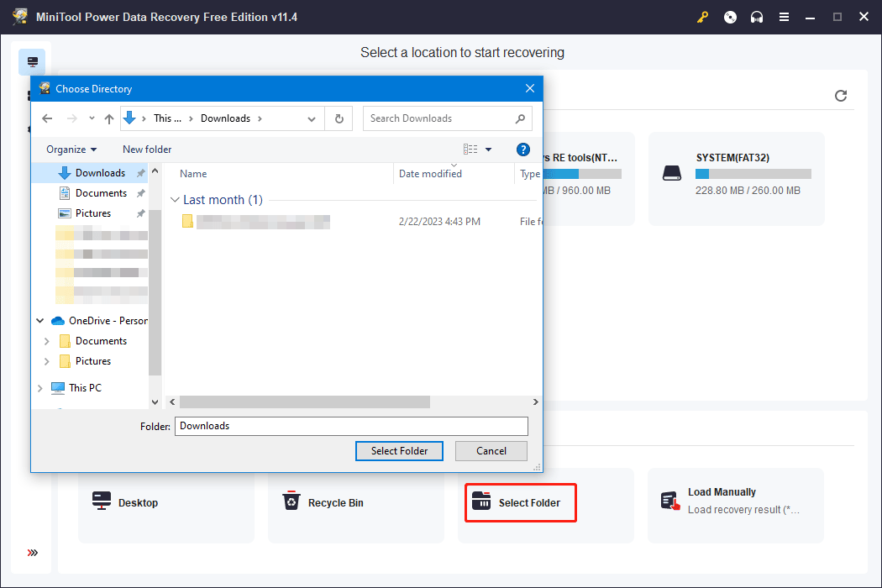This screenshot has width=882, height=588.
Task: Click the Recycle Bin label
Action: [x=336, y=503]
